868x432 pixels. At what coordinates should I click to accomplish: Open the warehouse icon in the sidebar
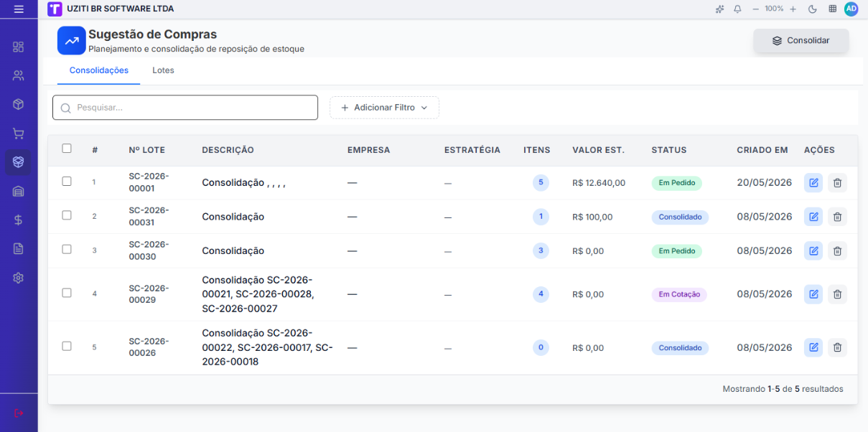click(19, 191)
